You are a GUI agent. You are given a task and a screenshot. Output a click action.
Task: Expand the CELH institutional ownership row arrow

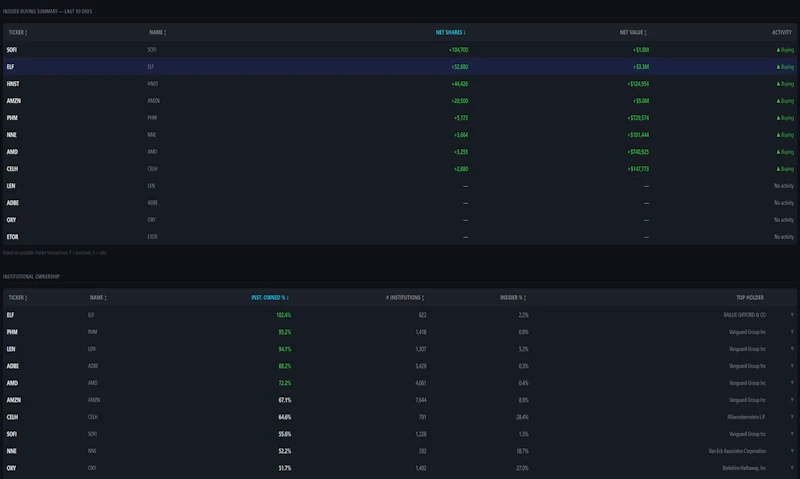[792, 417]
